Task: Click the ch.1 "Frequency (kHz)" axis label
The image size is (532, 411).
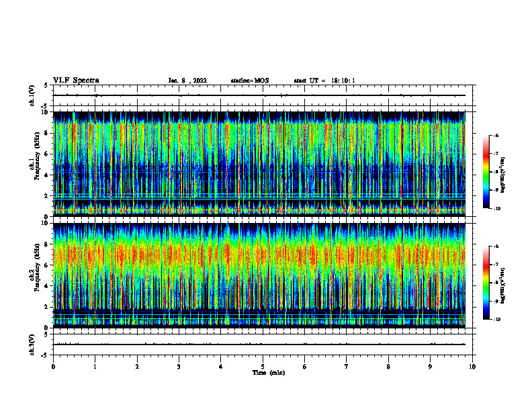Action: pyautogui.click(x=37, y=156)
